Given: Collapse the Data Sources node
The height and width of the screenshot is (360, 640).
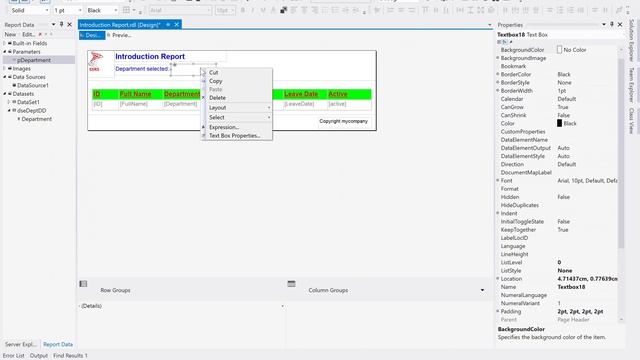Looking at the screenshot, I should [x=5, y=77].
